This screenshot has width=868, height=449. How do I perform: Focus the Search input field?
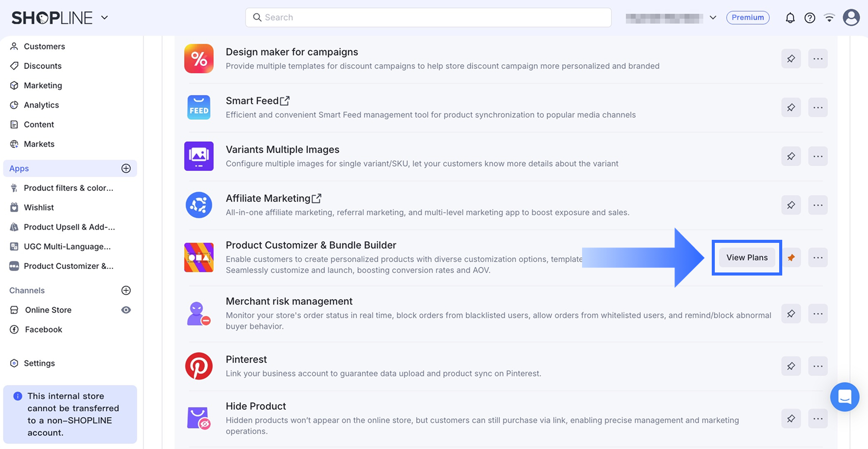[428, 17]
